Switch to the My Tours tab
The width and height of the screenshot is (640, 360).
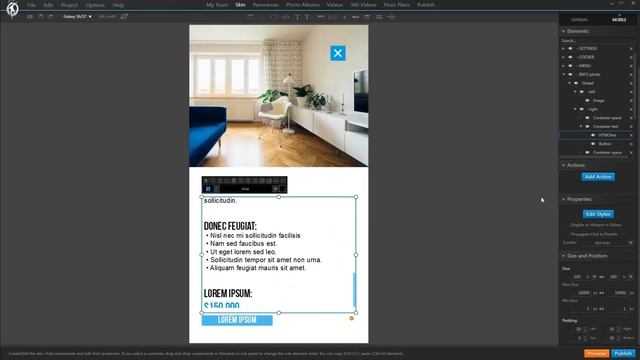click(217, 5)
